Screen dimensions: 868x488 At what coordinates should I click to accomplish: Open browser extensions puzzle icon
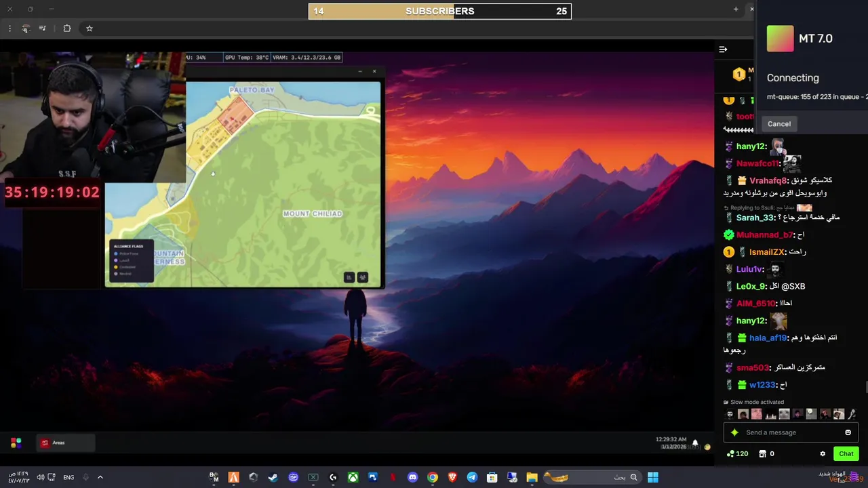click(66, 28)
